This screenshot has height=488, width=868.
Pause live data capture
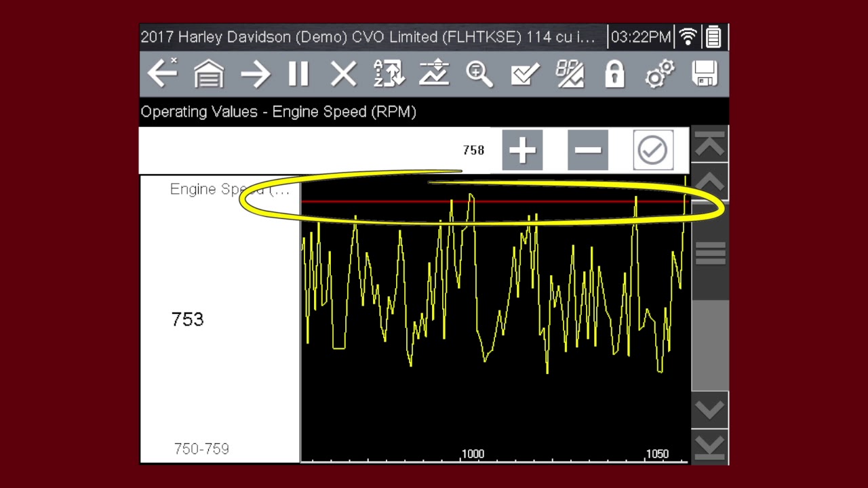pos(298,73)
